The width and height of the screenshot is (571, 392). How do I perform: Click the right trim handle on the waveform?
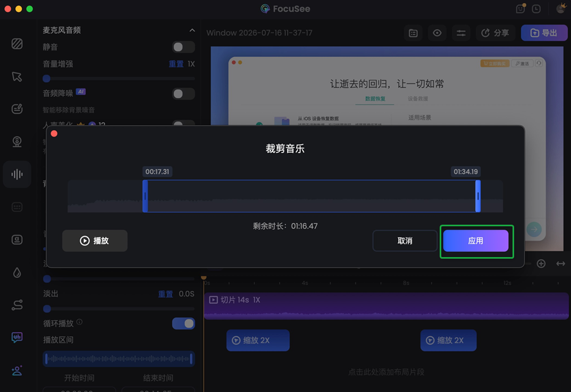pyautogui.click(x=478, y=196)
